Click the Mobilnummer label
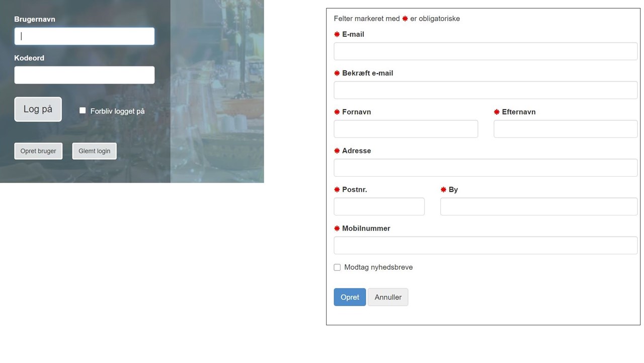The image size is (644, 363). click(366, 229)
